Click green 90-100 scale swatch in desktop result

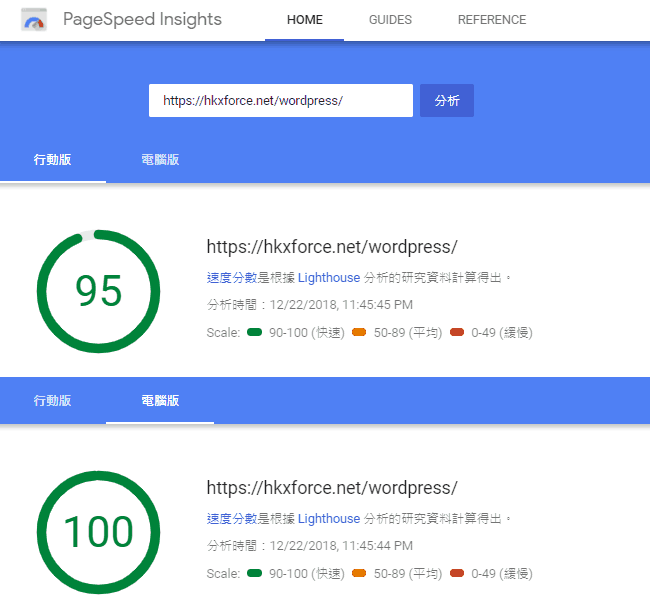tap(255, 573)
